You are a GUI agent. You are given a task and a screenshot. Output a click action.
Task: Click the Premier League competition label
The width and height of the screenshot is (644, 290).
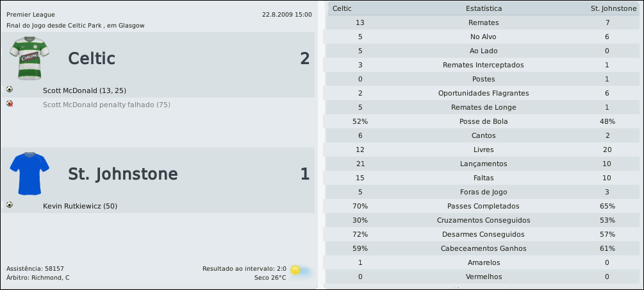coord(31,14)
